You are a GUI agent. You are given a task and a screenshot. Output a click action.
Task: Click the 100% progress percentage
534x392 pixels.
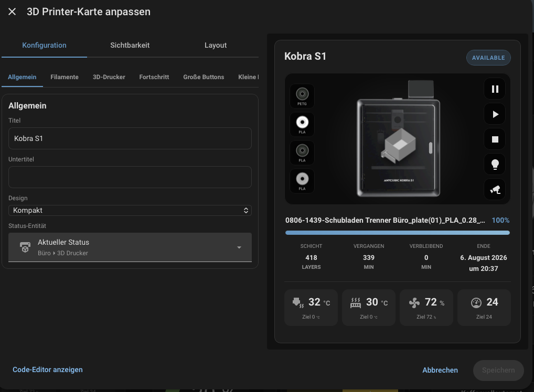pos(500,220)
